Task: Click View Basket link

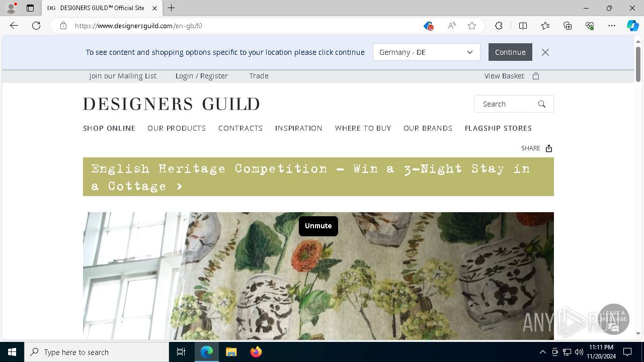Action: tap(504, 76)
